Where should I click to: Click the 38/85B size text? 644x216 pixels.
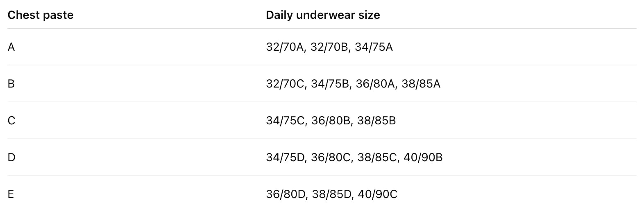(376, 121)
